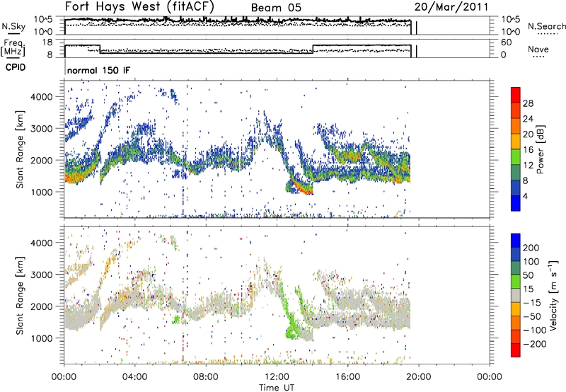Click the light green 12–16 dB Power segment
The image size is (566, 392).
tap(516, 156)
